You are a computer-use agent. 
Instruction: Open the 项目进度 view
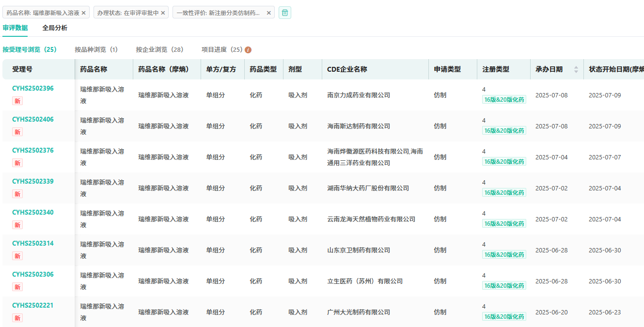[222, 49]
